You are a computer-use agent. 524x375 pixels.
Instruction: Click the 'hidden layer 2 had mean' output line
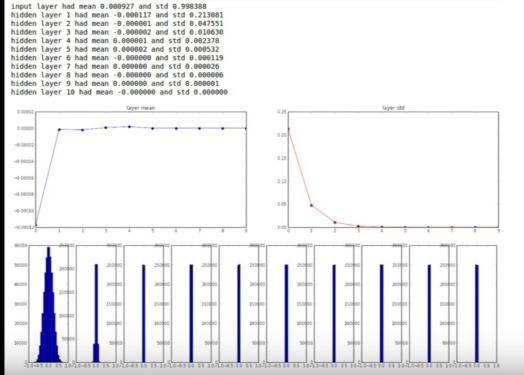point(117,24)
